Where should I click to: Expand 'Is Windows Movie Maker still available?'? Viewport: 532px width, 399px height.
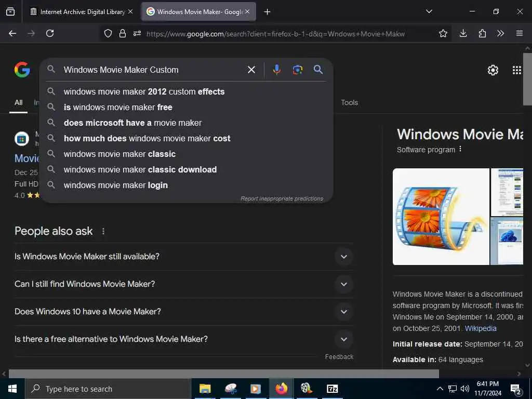184,257
